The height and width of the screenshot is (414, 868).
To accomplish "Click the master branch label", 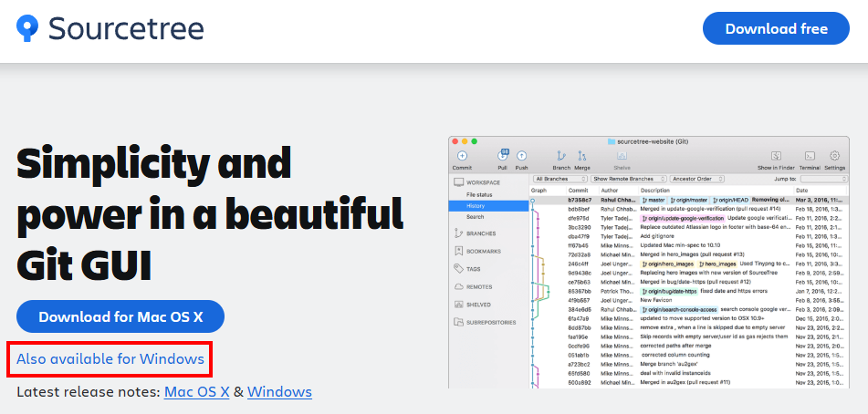I will pos(654,200).
